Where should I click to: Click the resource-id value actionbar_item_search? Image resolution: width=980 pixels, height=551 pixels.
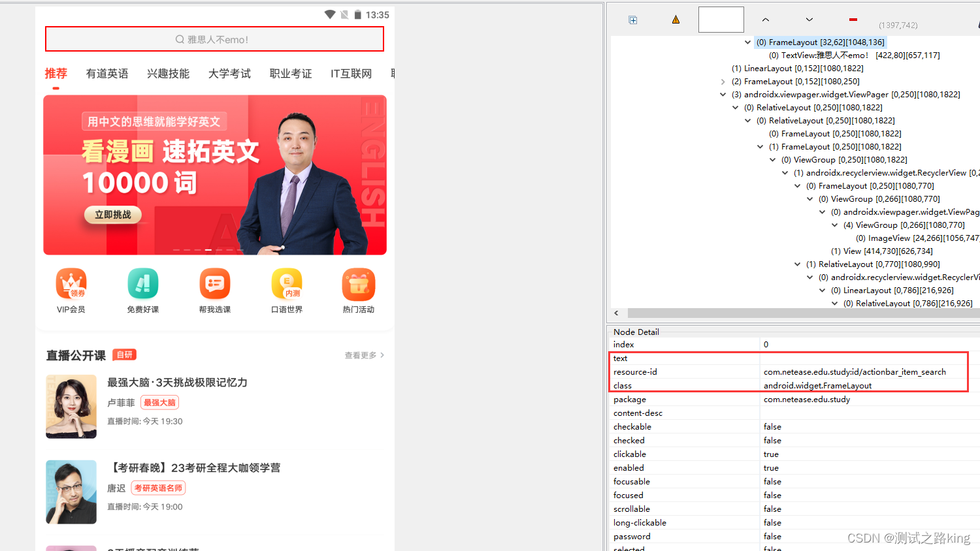point(855,372)
